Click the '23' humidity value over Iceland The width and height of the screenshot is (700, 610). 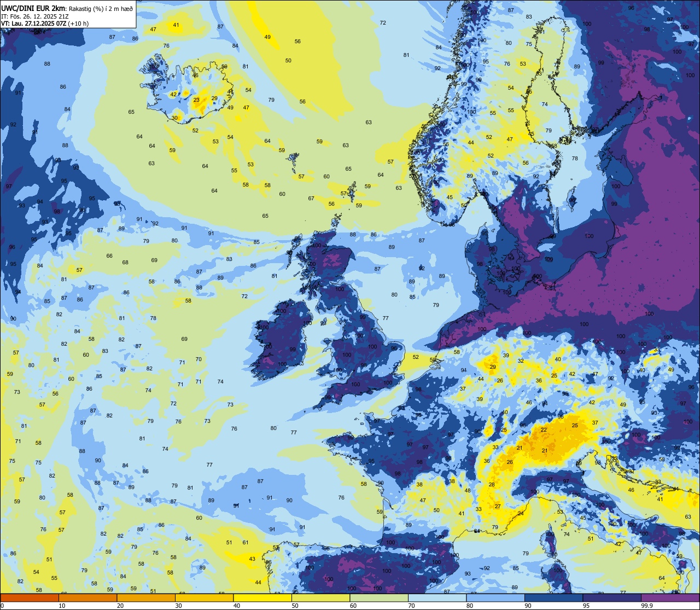pyautogui.click(x=197, y=100)
